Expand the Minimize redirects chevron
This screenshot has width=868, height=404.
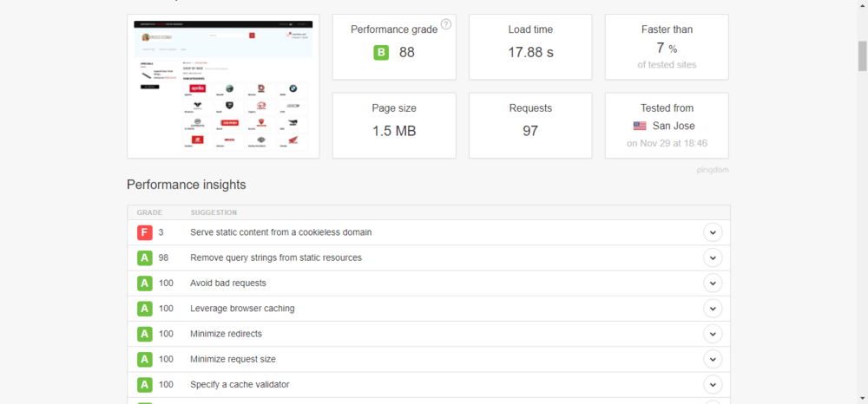point(713,335)
